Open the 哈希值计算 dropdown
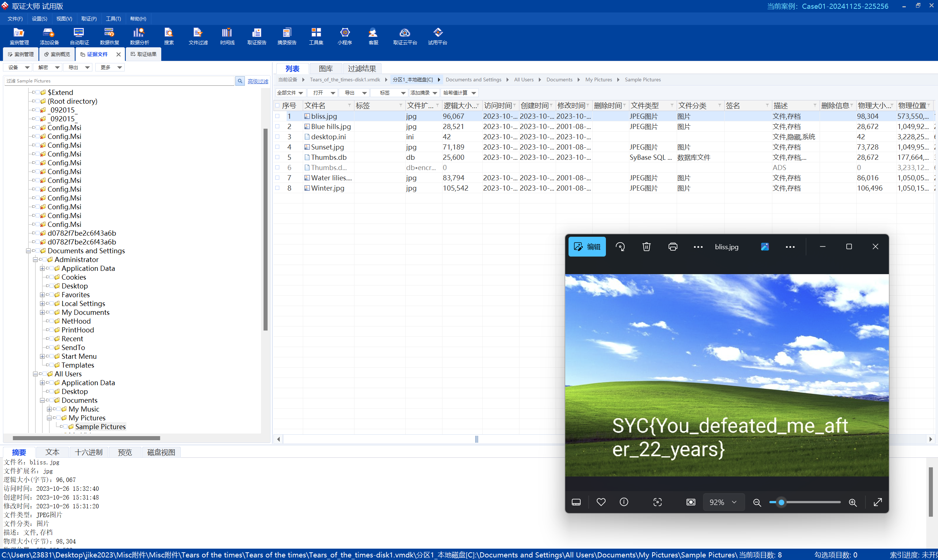The height and width of the screenshot is (560, 938). [x=460, y=93]
